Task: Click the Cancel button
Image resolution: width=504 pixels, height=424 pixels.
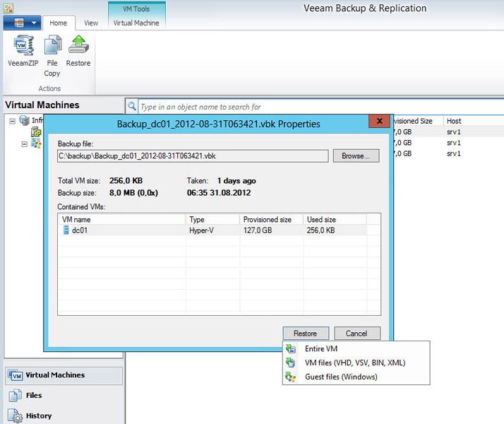Action: tap(356, 334)
